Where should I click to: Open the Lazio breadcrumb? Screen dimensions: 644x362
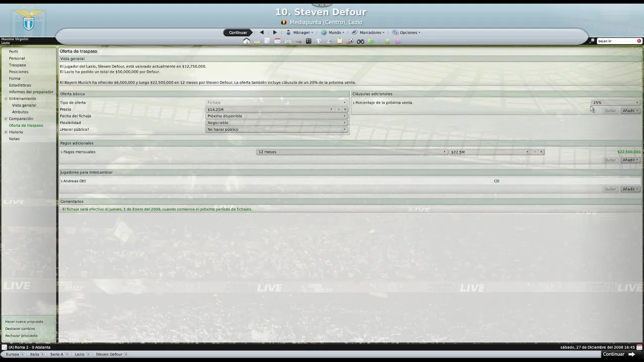coord(80,354)
